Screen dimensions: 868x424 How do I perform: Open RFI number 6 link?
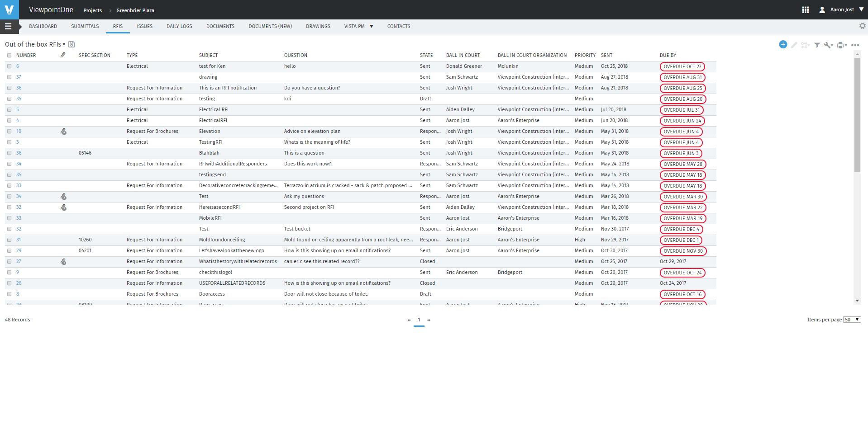tap(18, 66)
